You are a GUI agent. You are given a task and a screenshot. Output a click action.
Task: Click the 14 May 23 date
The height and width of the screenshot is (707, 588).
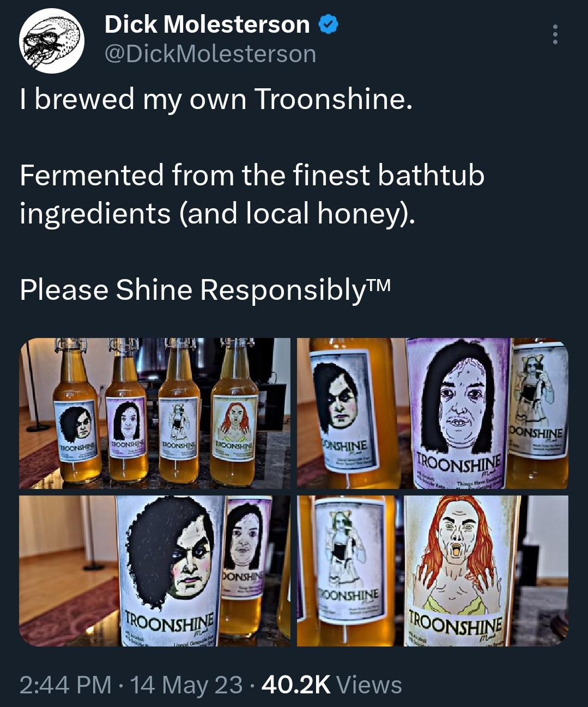[x=186, y=685]
